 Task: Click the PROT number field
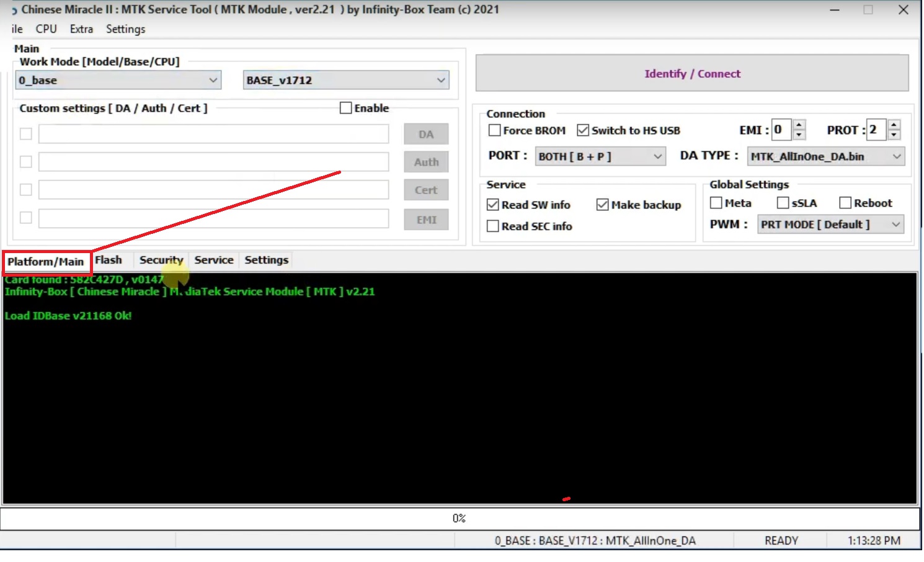click(876, 130)
